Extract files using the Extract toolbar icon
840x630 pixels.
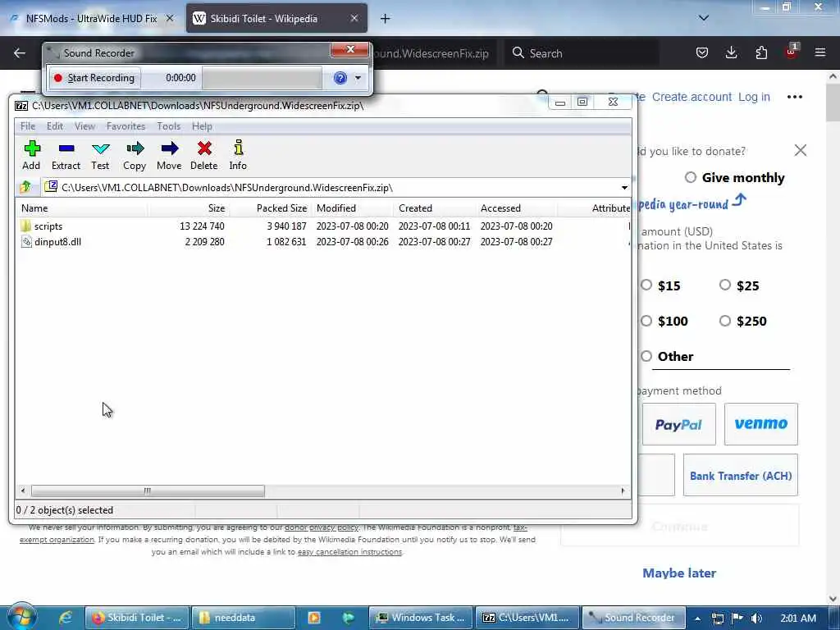coord(66,155)
